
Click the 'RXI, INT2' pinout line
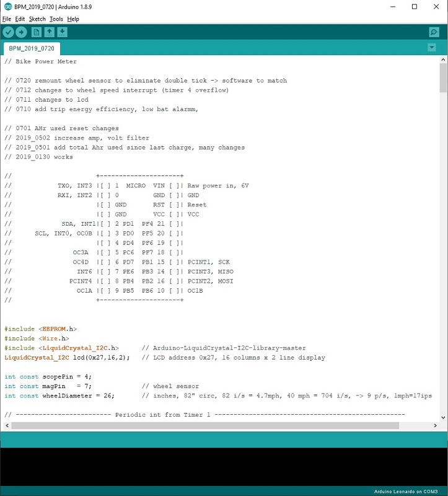[102, 195]
